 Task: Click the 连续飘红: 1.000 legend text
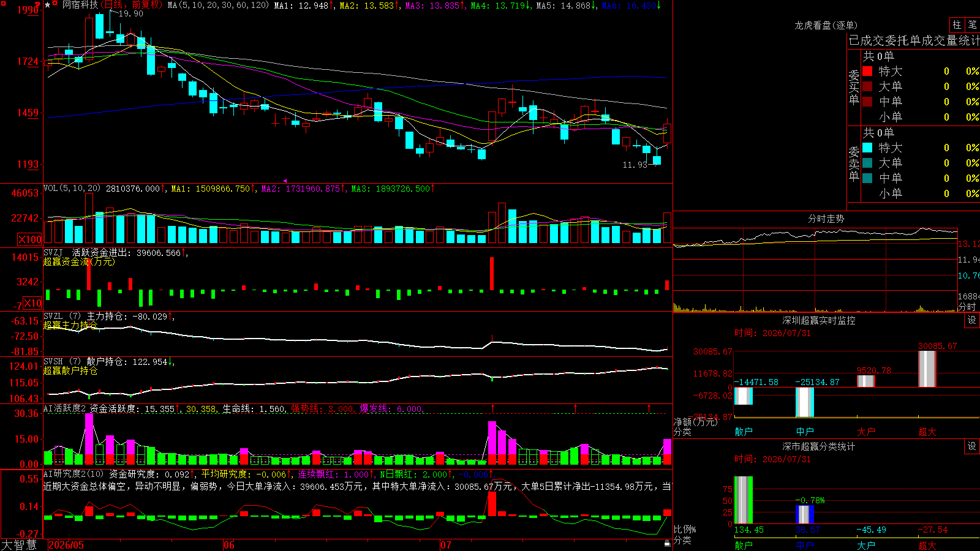(333, 474)
